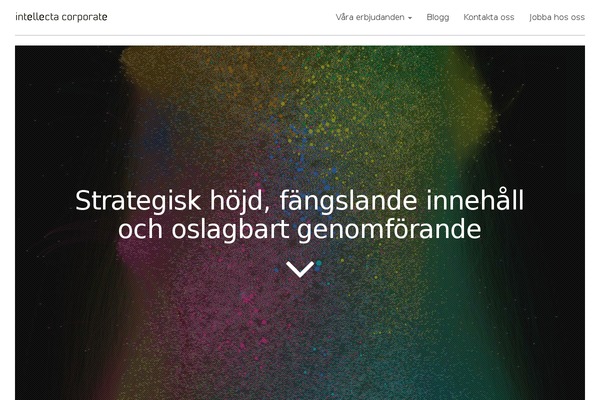The height and width of the screenshot is (400, 600).
Task: Click the headline line "Strategisk höjd, fängslande innehåll"
Action: coord(299,201)
